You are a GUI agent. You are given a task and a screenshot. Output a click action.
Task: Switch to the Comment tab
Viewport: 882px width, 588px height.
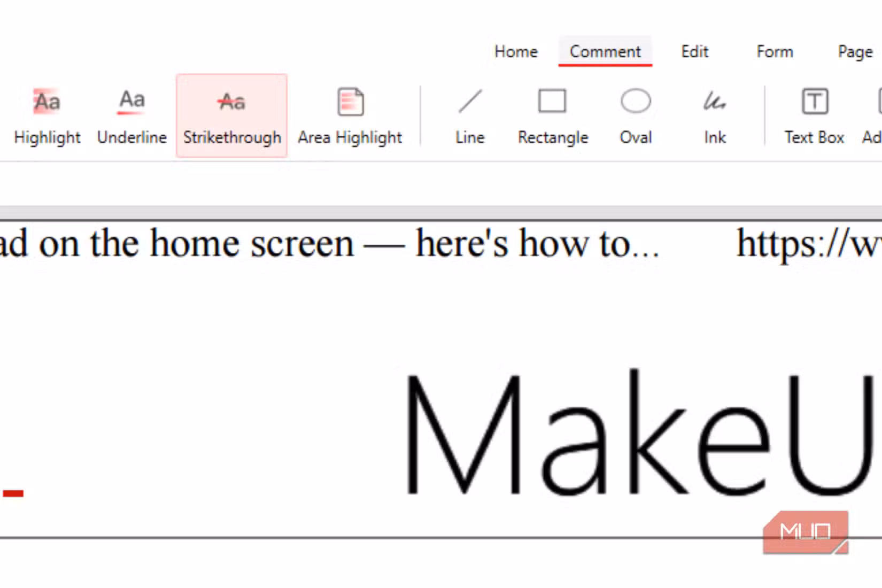tap(605, 52)
